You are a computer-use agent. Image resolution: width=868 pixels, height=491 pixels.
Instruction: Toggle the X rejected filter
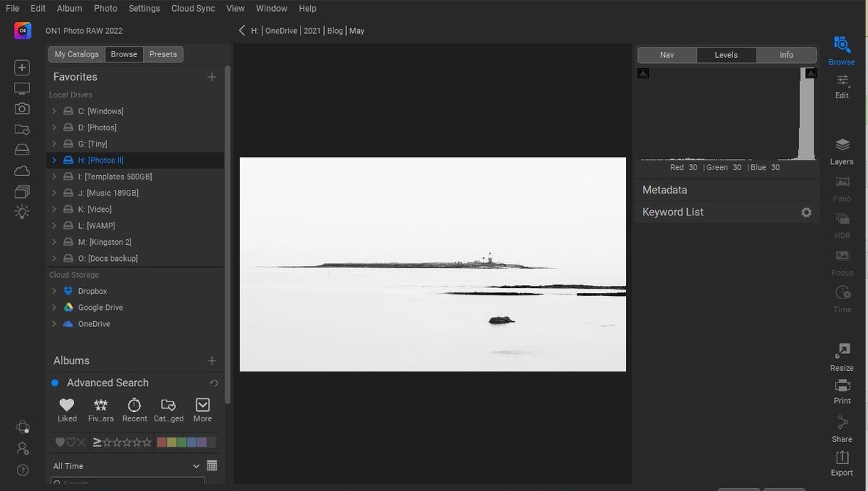[x=81, y=443]
